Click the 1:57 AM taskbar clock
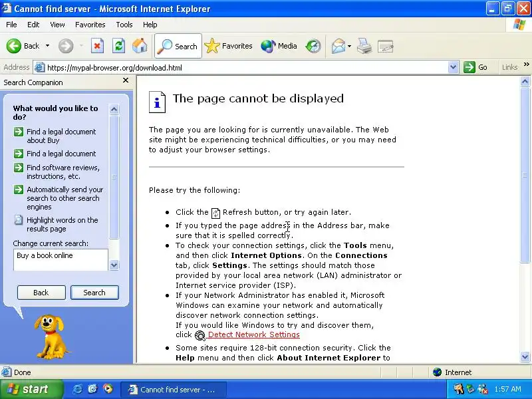The height and width of the screenshot is (399, 532). coord(507,389)
